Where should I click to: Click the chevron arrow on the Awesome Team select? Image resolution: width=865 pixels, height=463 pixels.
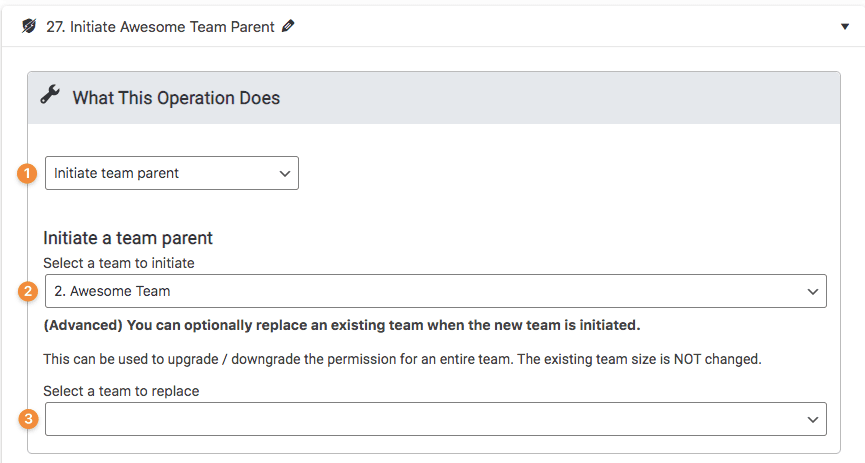pos(813,291)
